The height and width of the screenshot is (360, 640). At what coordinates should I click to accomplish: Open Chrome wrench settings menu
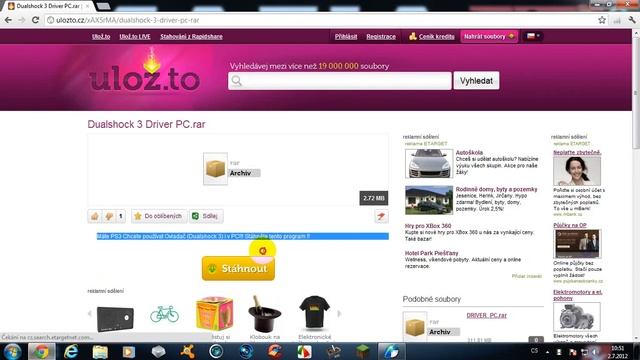(632, 20)
